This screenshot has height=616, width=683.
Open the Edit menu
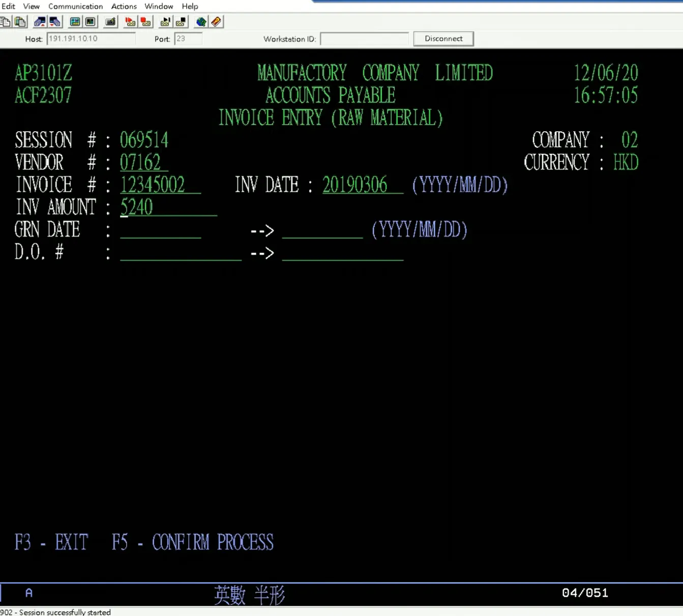(8, 6)
